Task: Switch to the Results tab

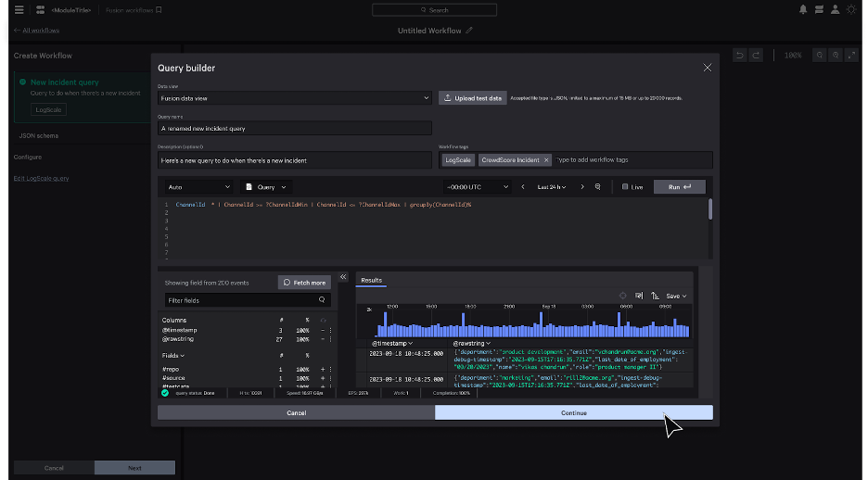Action: [371, 279]
